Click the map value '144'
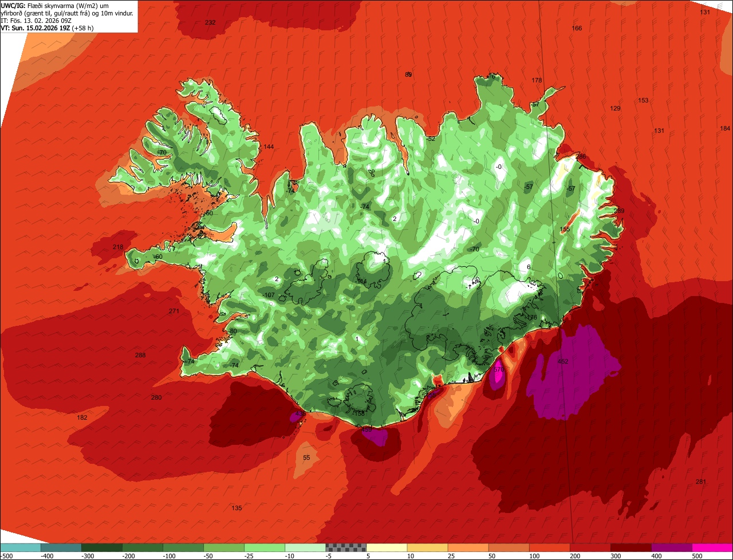Screen dimensions: 733x560 pyautogui.click(x=269, y=147)
